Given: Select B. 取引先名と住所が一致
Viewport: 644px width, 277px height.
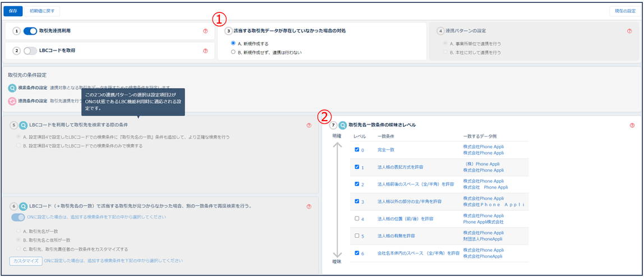Looking at the screenshot, I should [x=18, y=239].
